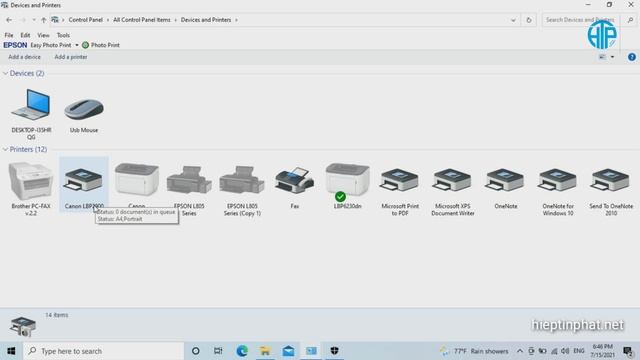Open the View menu
The height and width of the screenshot is (360, 640).
pyautogui.click(x=43, y=36)
